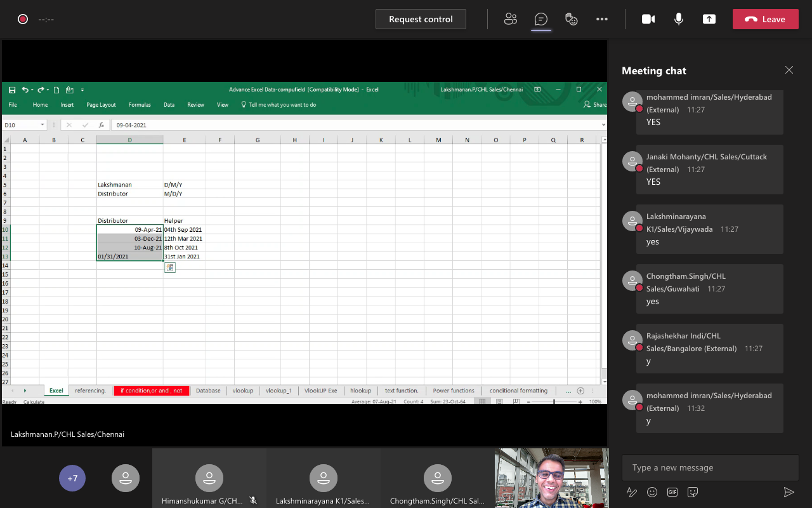812x508 pixels.
Task: Click the Request control button
Action: point(421,19)
